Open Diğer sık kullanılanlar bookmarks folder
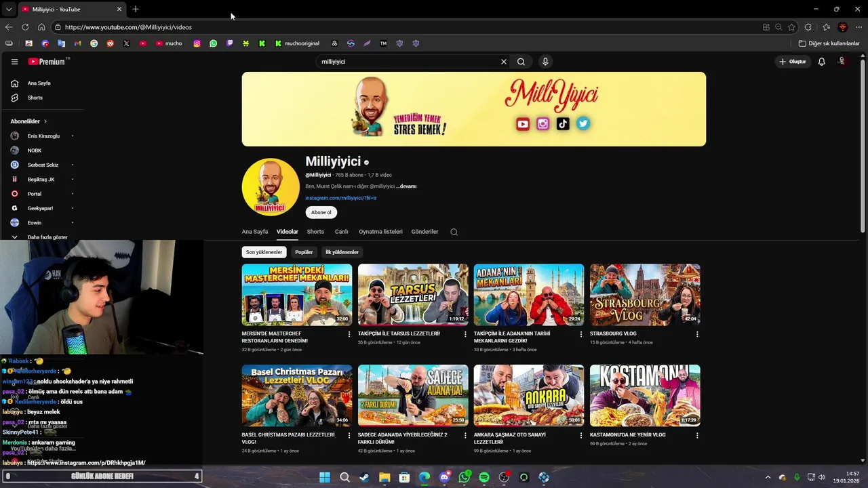This screenshot has width=868, height=488. coord(829,43)
